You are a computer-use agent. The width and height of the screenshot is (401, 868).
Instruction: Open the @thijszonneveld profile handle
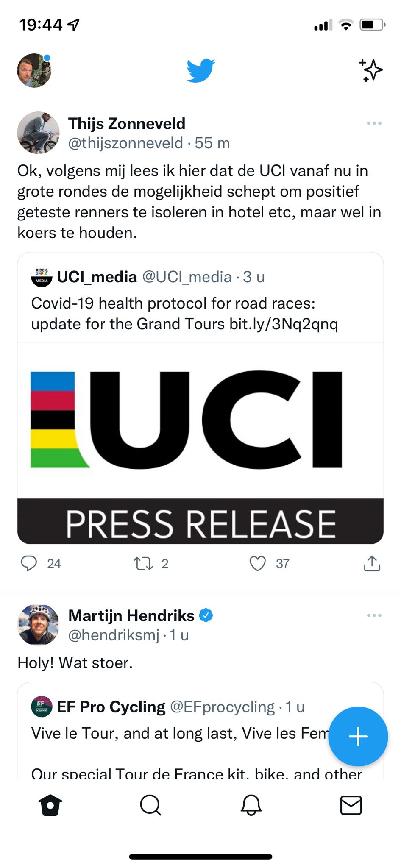125,143
